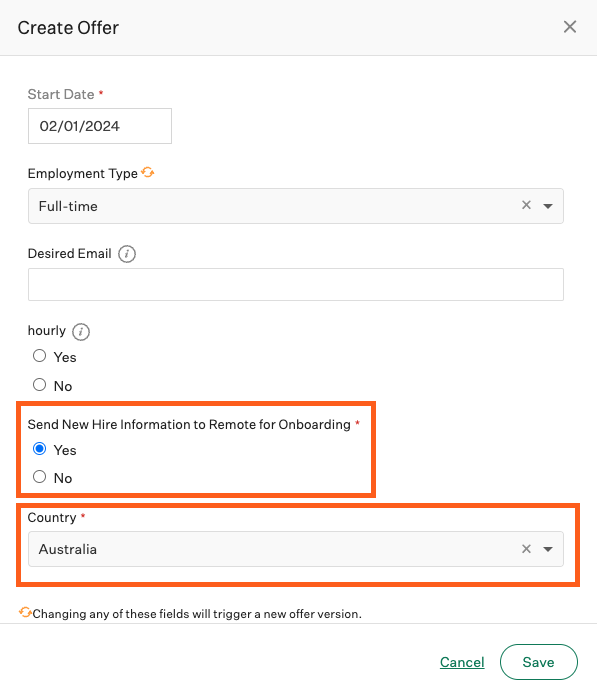Select Yes for hourly
Screen dimensions: 597x698
[x=40, y=356]
